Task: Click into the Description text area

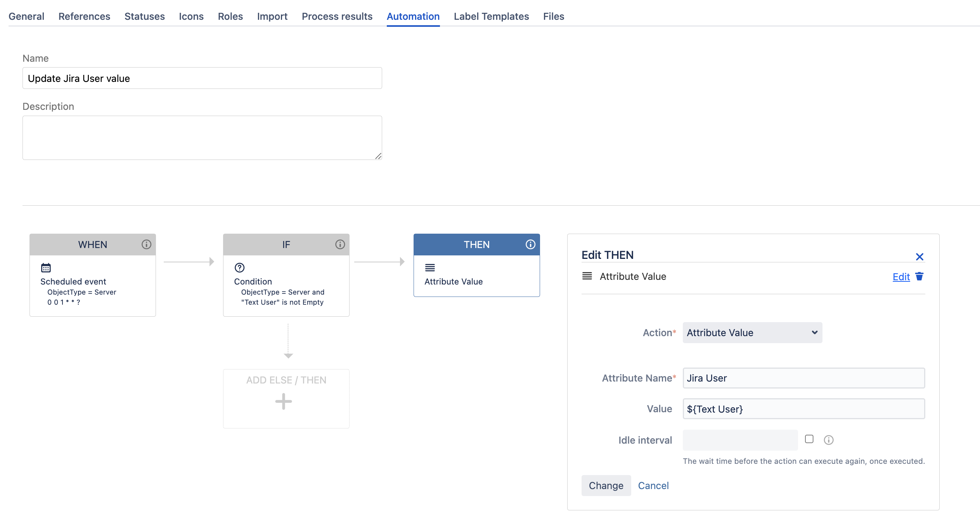Action: 202,138
